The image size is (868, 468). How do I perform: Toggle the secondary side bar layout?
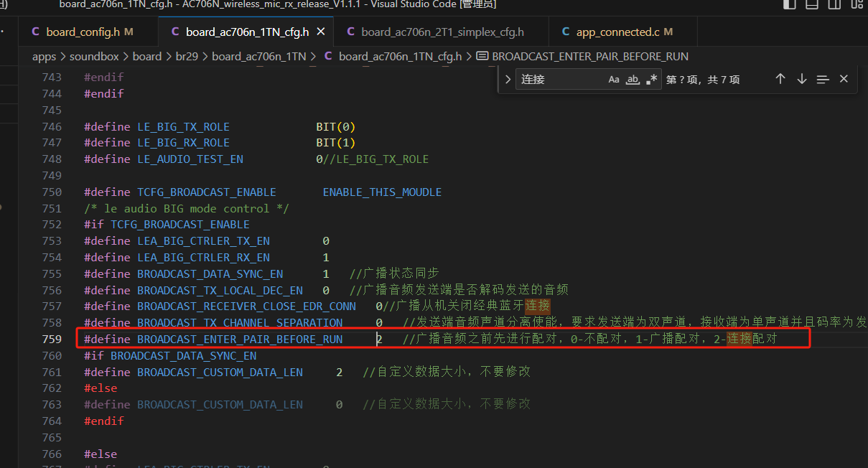(834, 4)
